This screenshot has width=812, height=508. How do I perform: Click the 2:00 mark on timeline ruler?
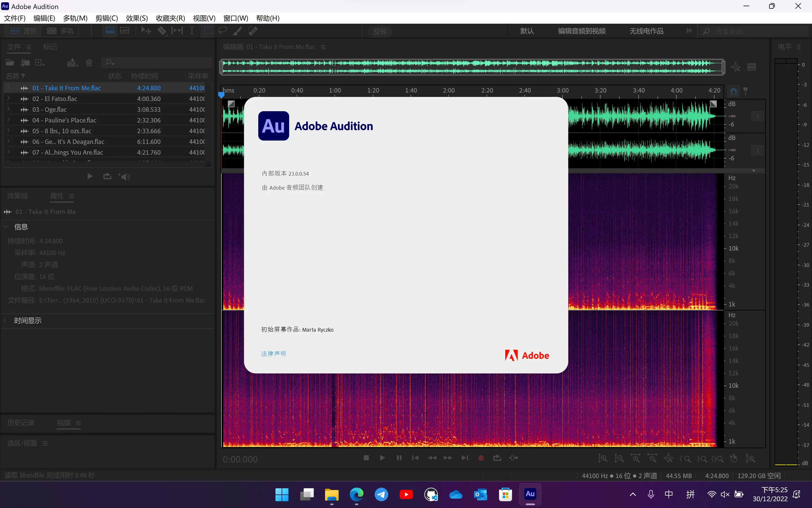click(449, 90)
